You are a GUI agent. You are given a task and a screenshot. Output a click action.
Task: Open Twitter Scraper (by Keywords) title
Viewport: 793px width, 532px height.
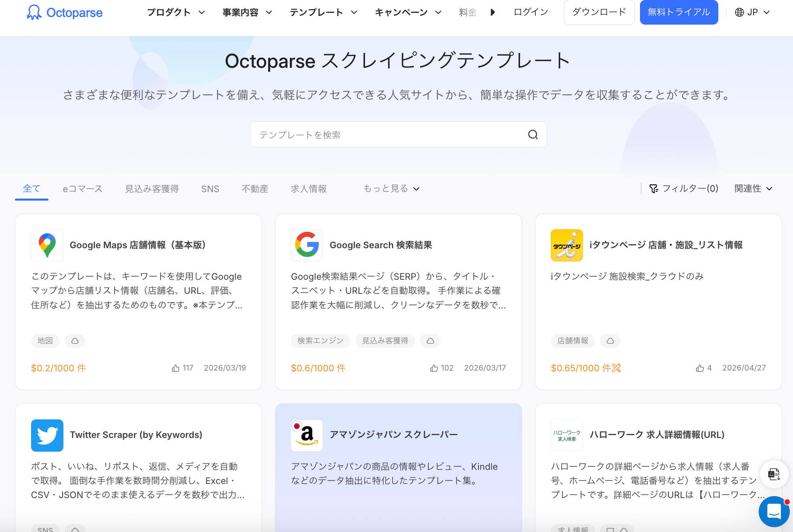point(136,435)
